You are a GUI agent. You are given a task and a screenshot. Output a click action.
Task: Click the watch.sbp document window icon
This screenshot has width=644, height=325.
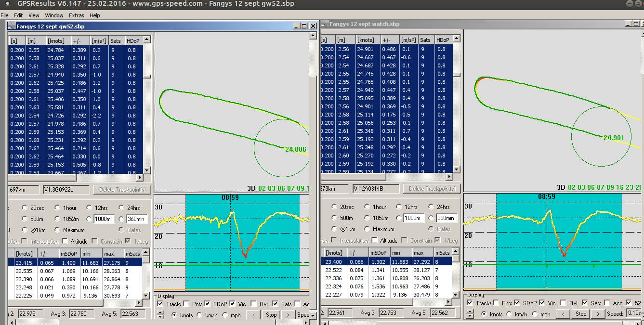point(326,24)
